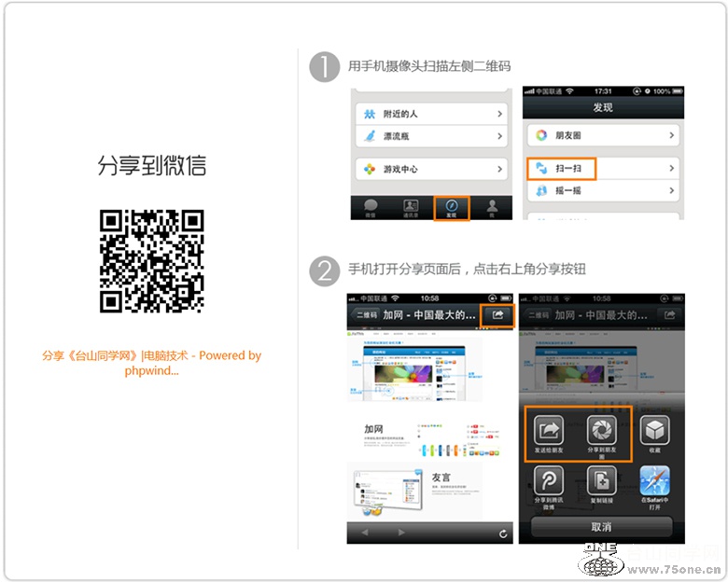Tap the browser back arrow in bottom bar

coord(365,533)
